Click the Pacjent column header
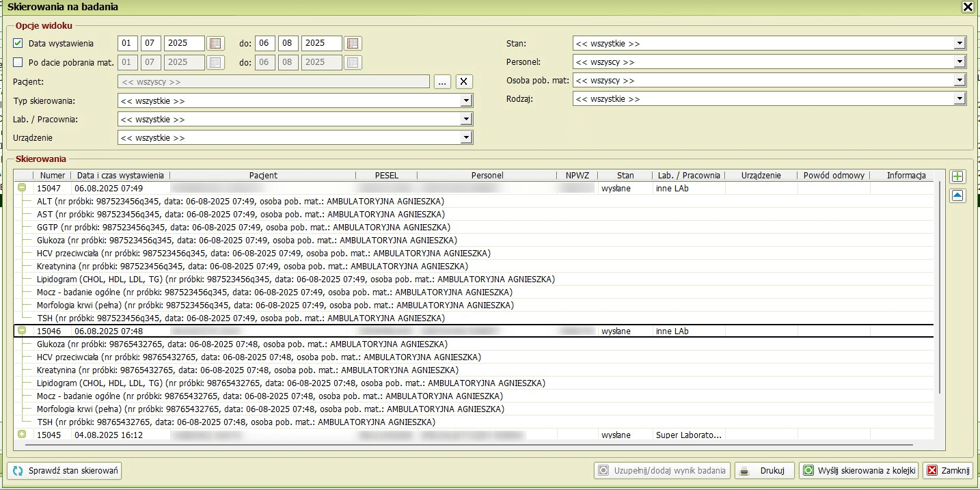The height and width of the screenshot is (490, 980). (x=263, y=176)
